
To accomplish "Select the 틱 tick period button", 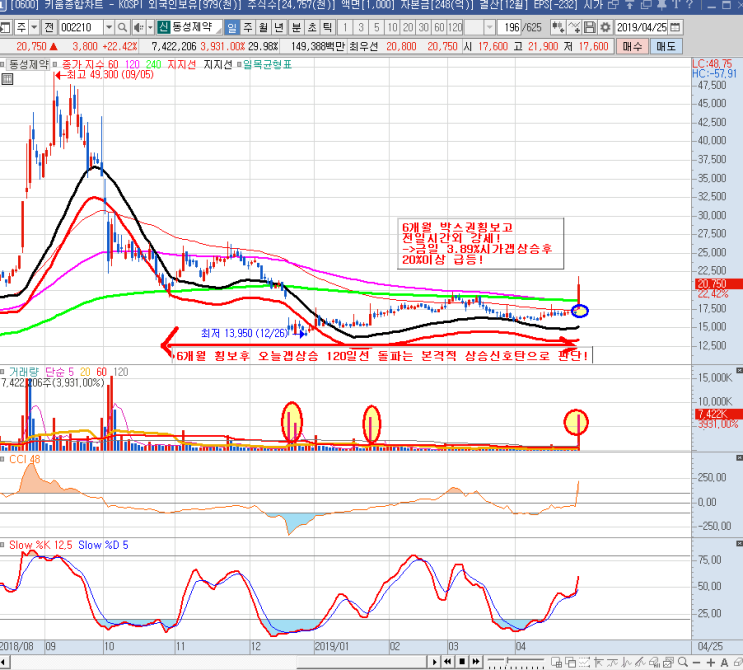I will [327, 27].
